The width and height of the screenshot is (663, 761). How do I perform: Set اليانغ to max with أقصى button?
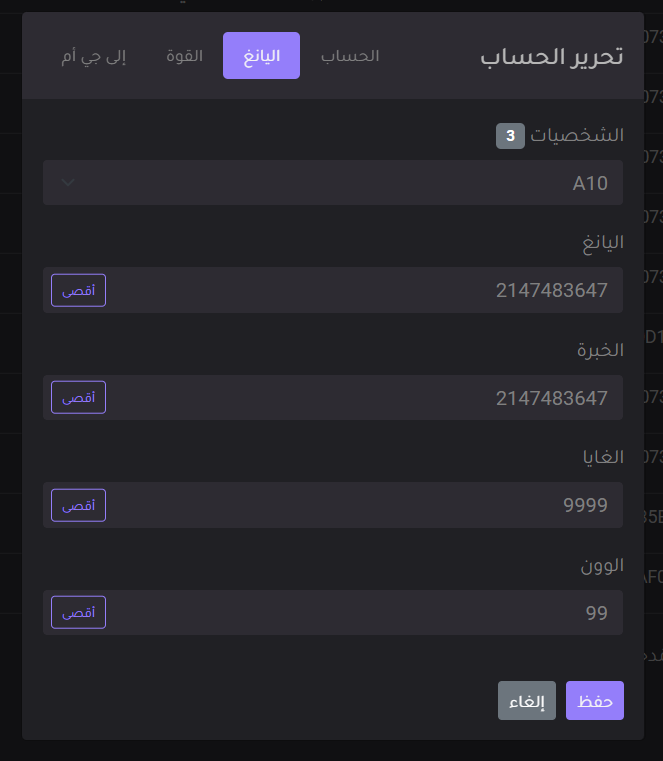point(79,290)
